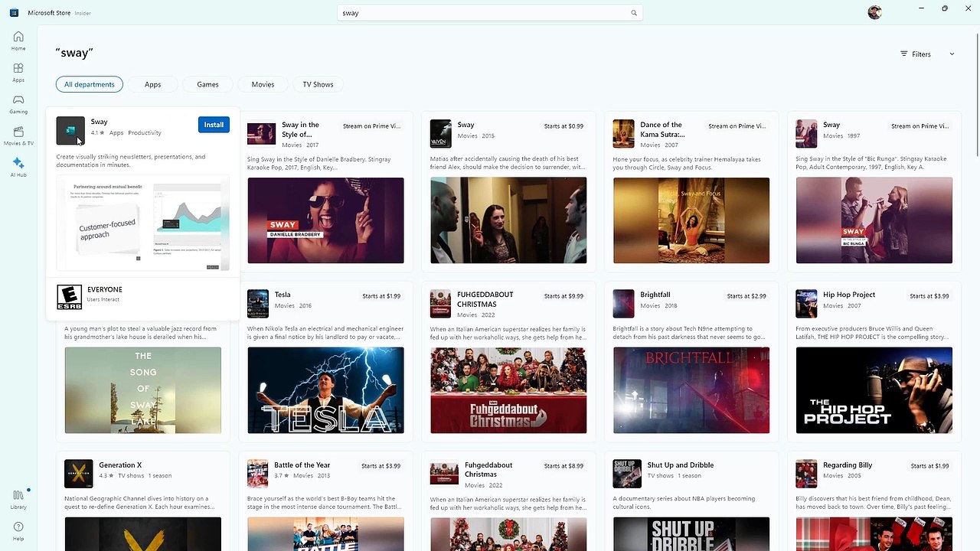Click the "Starts at $0.99" price on Sway
The image size is (980, 551).
[563, 126]
